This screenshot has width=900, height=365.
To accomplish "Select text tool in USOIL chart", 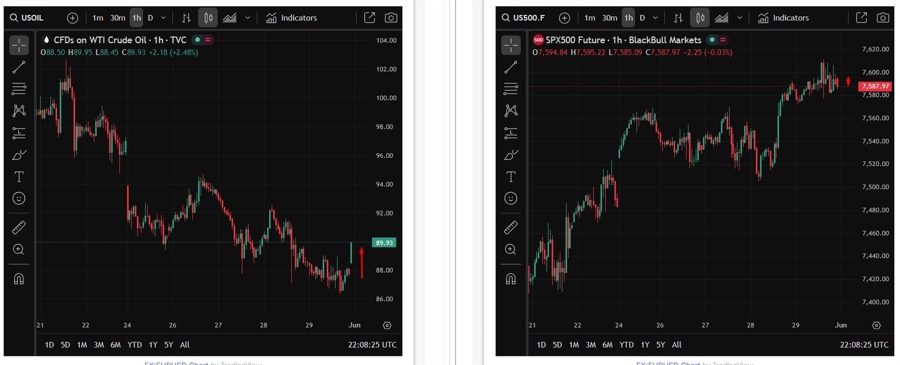I will (x=19, y=177).
